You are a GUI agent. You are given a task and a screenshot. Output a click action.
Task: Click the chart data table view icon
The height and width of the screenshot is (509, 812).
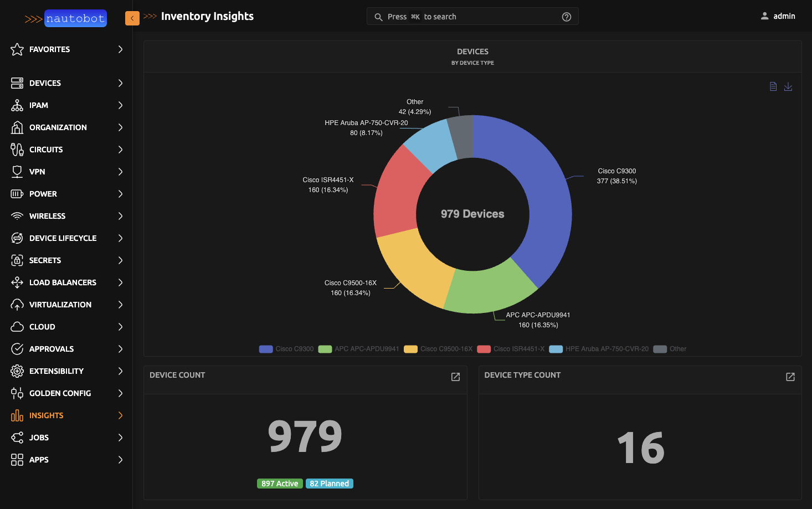tap(773, 86)
